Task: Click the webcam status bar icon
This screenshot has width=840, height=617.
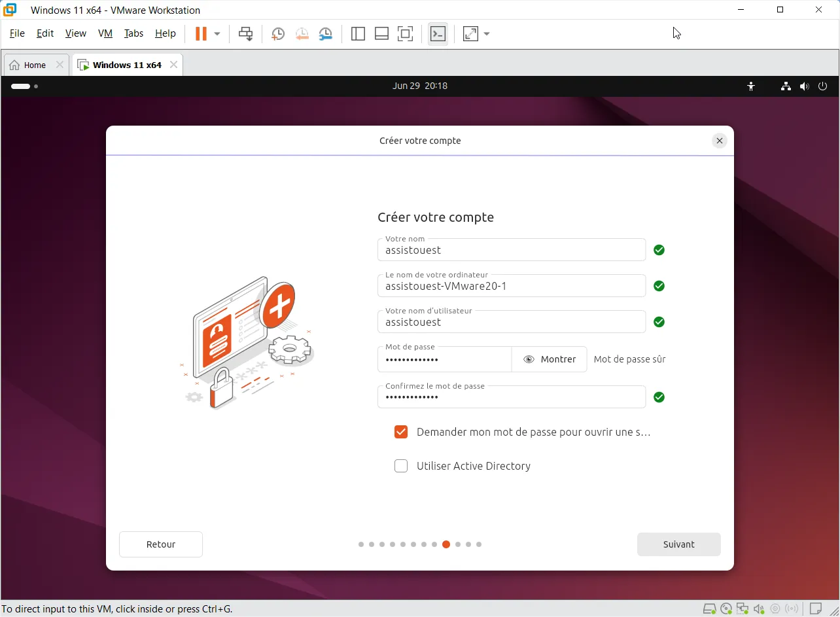Action: pyautogui.click(x=775, y=609)
